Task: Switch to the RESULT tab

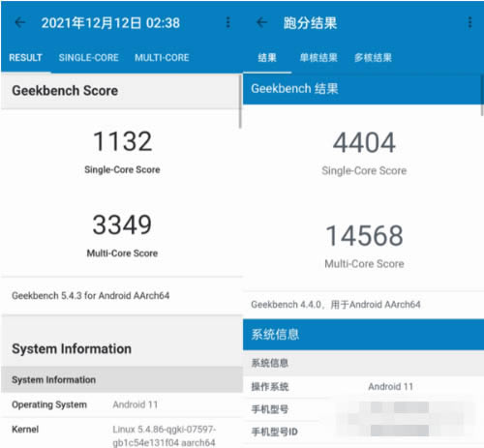Action: [25, 58]
